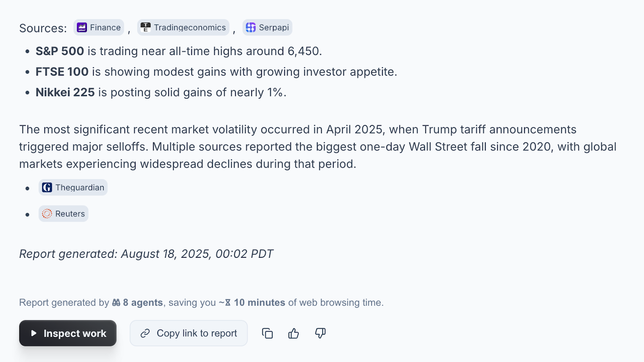Click the Tradingeconomics TE logo icon

[x=146, y=27]
